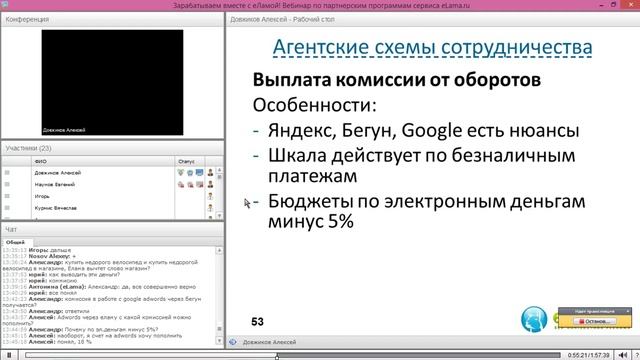The width and height of the screenshot is (640, 360).
Task: Click the microphone status icon for Довжиков Алексей
Action: [x=181, y=173]
